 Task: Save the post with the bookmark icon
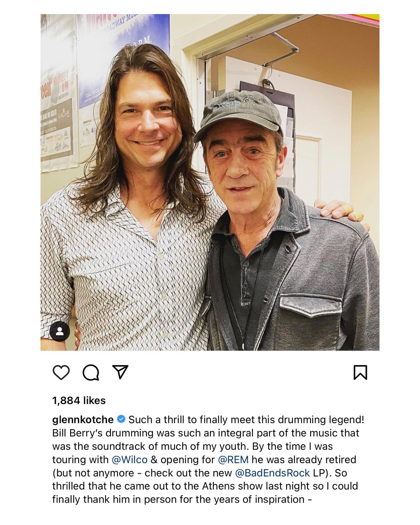tap(360, 373)
